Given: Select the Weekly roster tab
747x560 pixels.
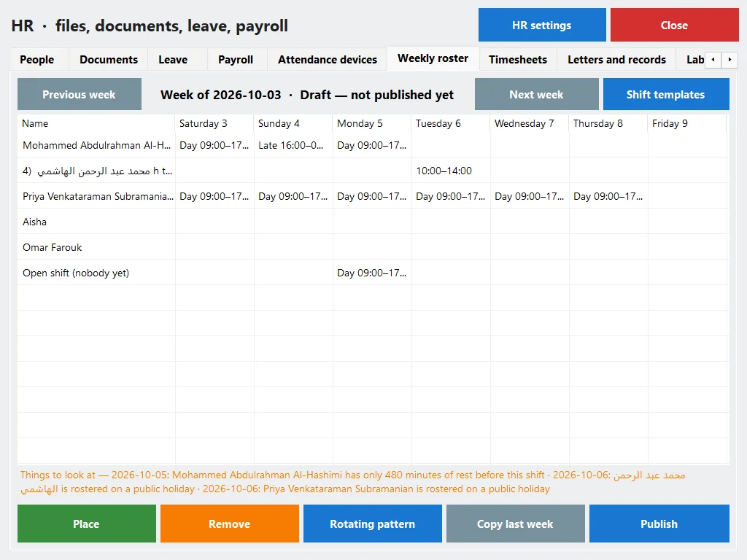Looking at the screenshot, I should pyautogui.click(x=433, y=58).
